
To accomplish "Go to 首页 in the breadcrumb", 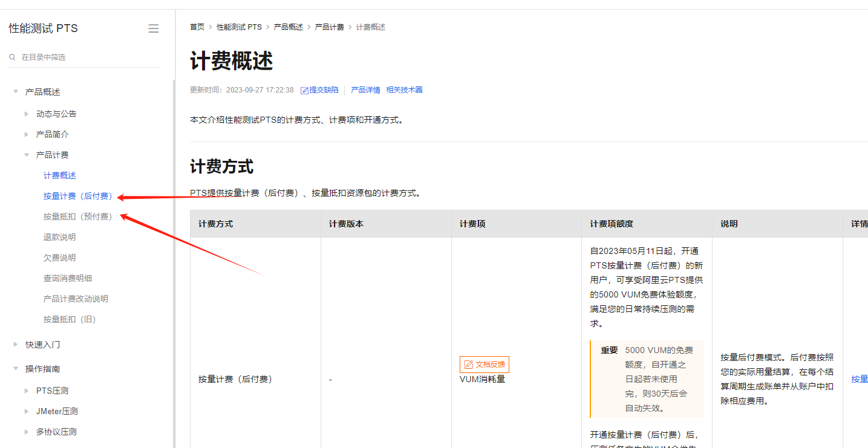I will (197, 27).
